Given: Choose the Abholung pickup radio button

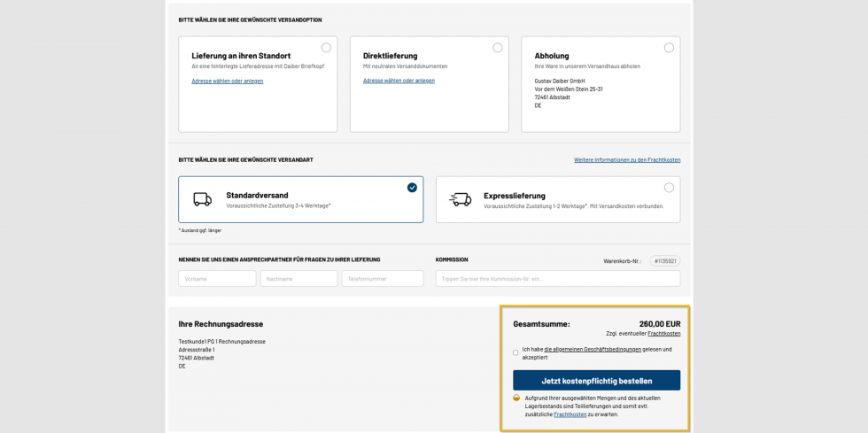Looking at the screenshot, I should 669,48.
